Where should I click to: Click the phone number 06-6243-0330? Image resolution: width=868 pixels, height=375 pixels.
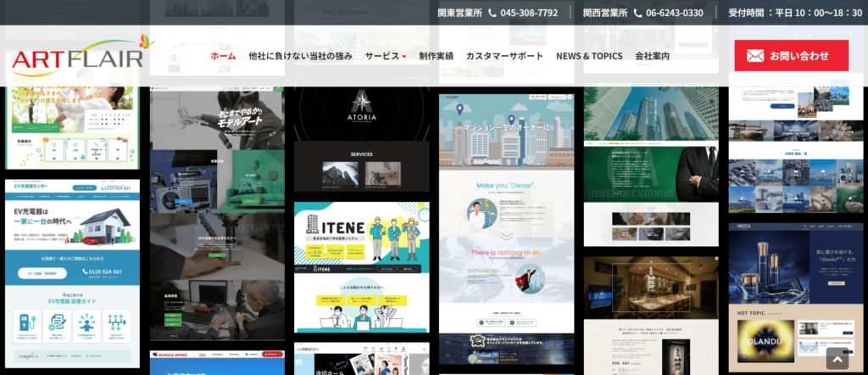674,13
